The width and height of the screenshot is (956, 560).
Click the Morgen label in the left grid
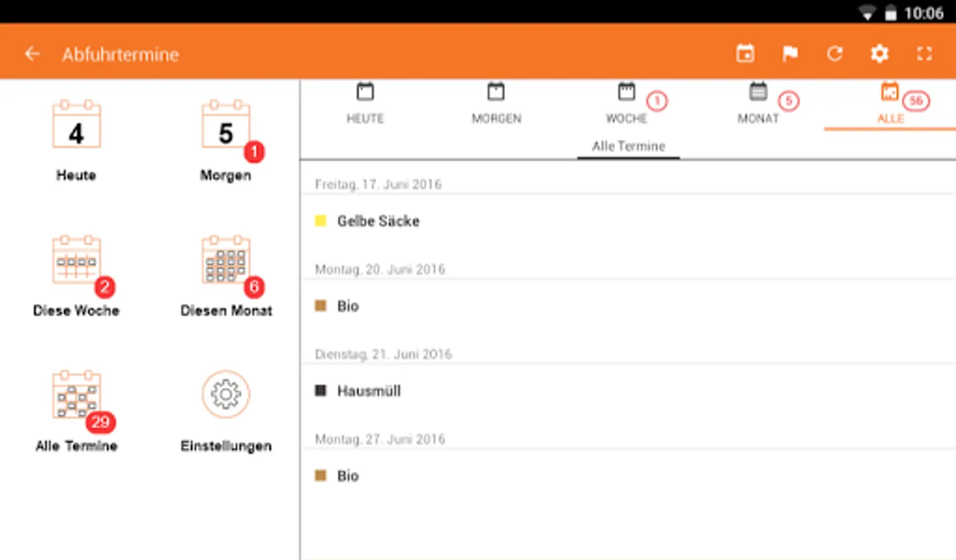226,175
